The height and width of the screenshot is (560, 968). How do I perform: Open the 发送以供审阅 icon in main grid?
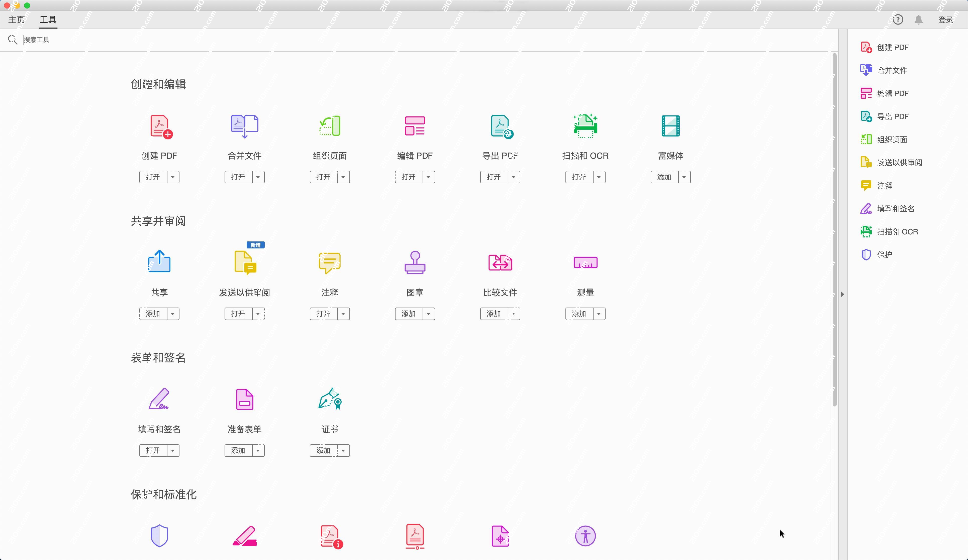(245, 263)
